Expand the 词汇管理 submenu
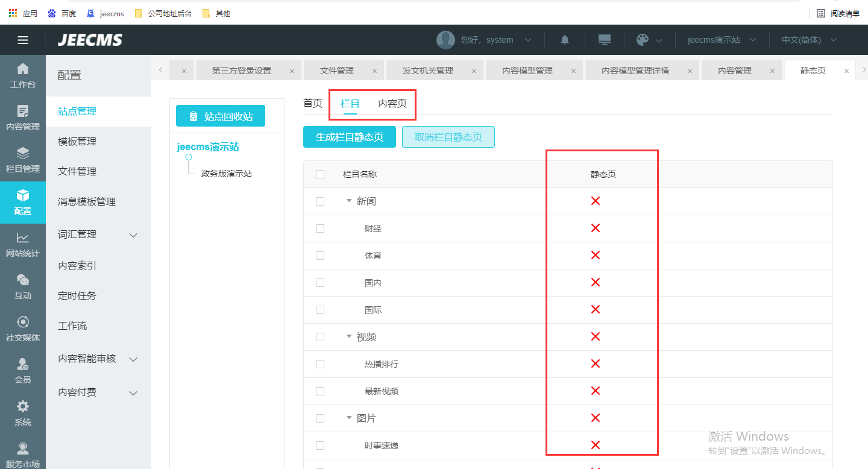The height and width of the screenshot is (469, 868). click(134, 234)
